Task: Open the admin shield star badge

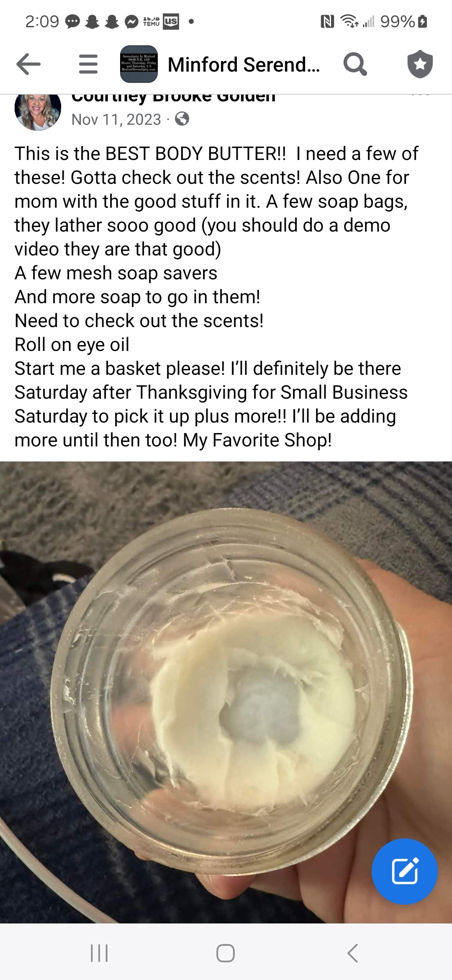Action: 420,64
